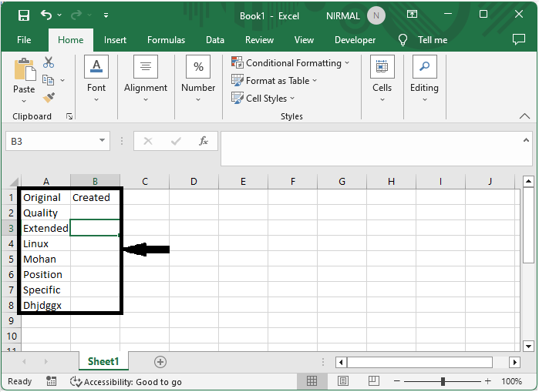The width and height of the screenshot is (539, 392).
Task: Click the Save icon in quick access toolbar
Action: pyautogui.click(x=24, y=15)
